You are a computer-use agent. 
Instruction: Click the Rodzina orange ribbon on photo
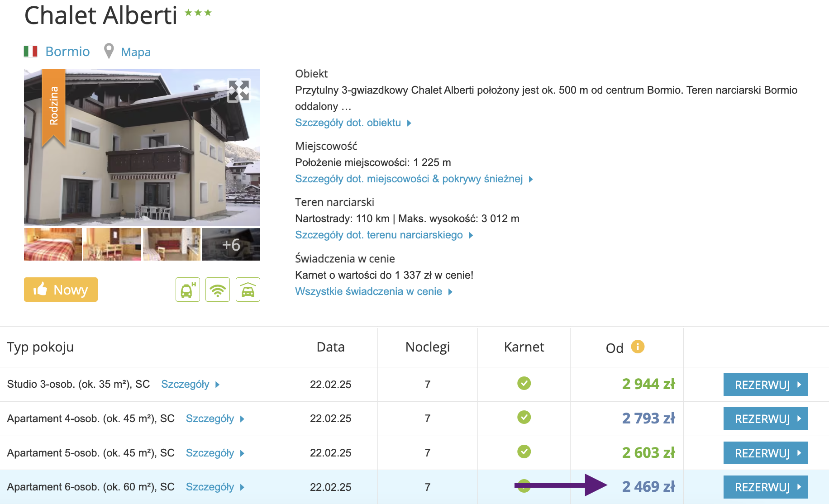coord(54,108)
